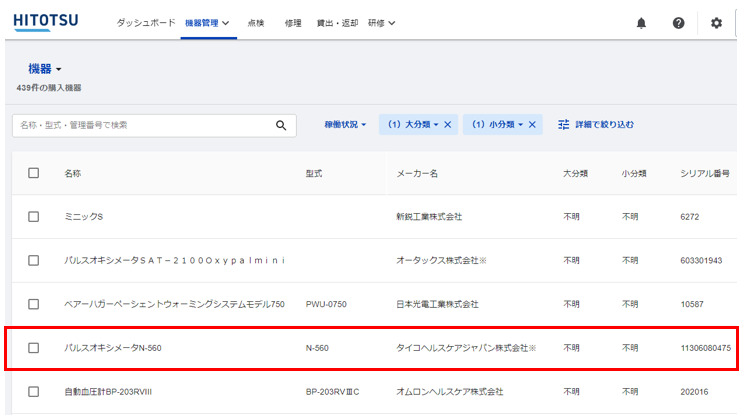Screen dimensions: 741x416
Task: Check the パルスオキシメータN-560 row checkbox
Action: 34,348
